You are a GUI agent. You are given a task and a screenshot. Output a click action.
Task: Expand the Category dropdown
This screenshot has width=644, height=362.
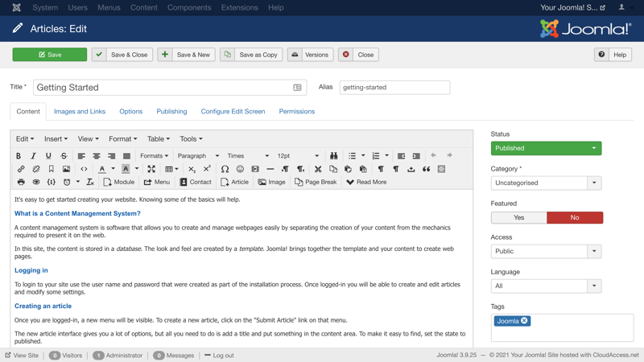(594, 183)
